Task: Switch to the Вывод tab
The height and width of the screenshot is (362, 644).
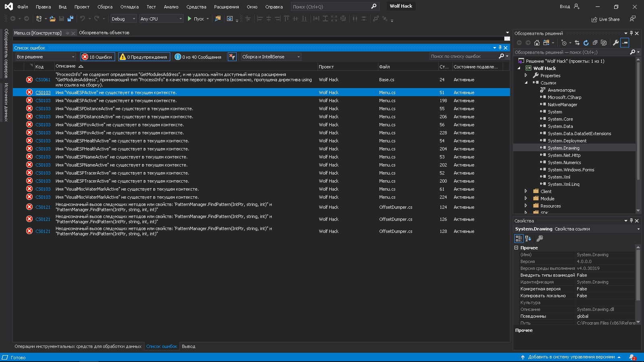Action: tap(188, 346)
